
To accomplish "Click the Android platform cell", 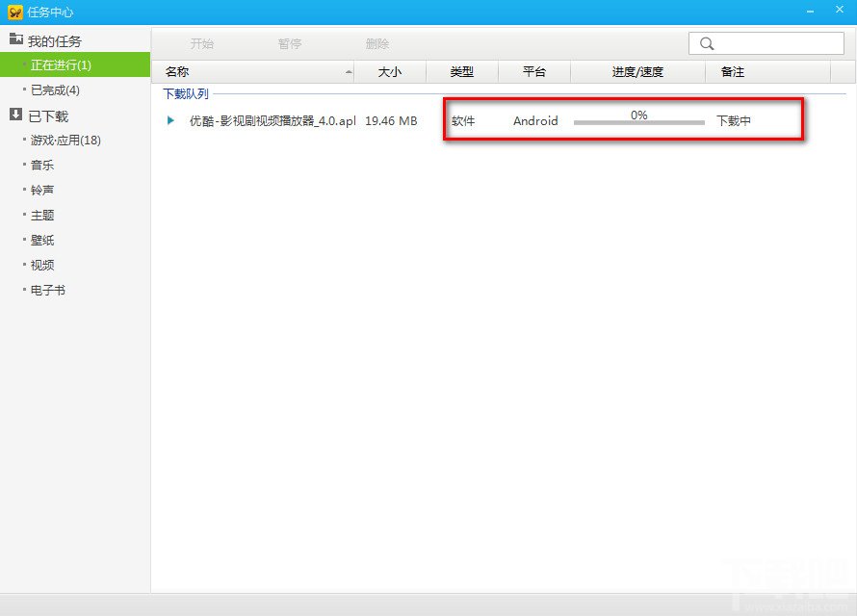I will pyautogui.click(x=535, y=120).
